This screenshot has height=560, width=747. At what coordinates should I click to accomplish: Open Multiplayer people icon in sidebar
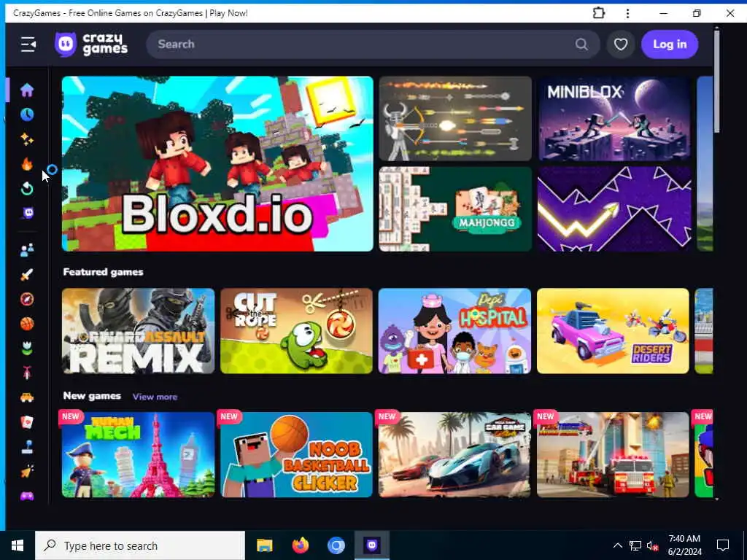point(27,249)
